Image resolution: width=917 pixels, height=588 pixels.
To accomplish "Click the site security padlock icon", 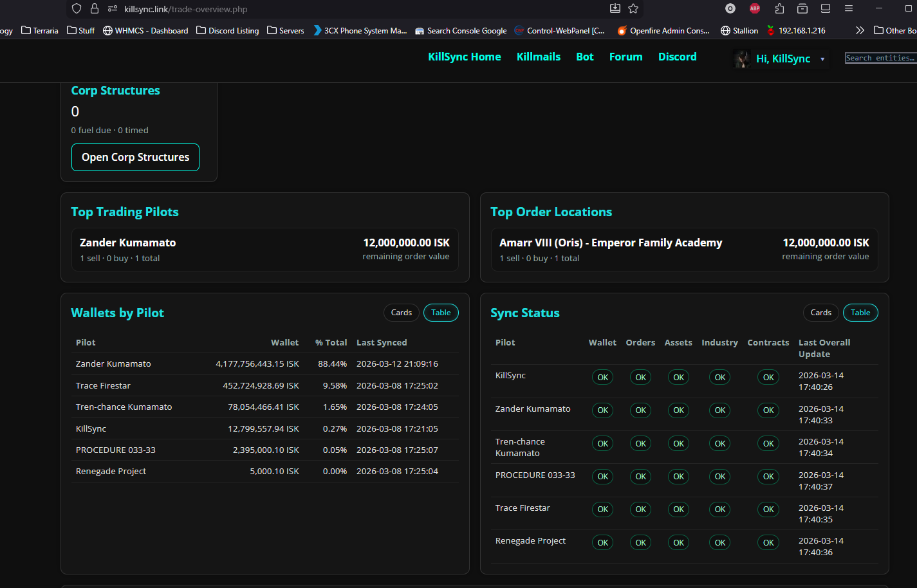I will point(95,8).
